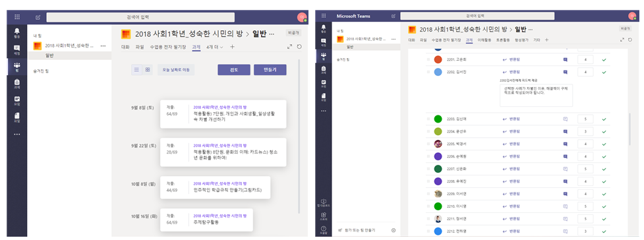This screenshot has width=644, height=240.
Task: Open team options ellipsis in right window team list
Action: click(394, 39)
